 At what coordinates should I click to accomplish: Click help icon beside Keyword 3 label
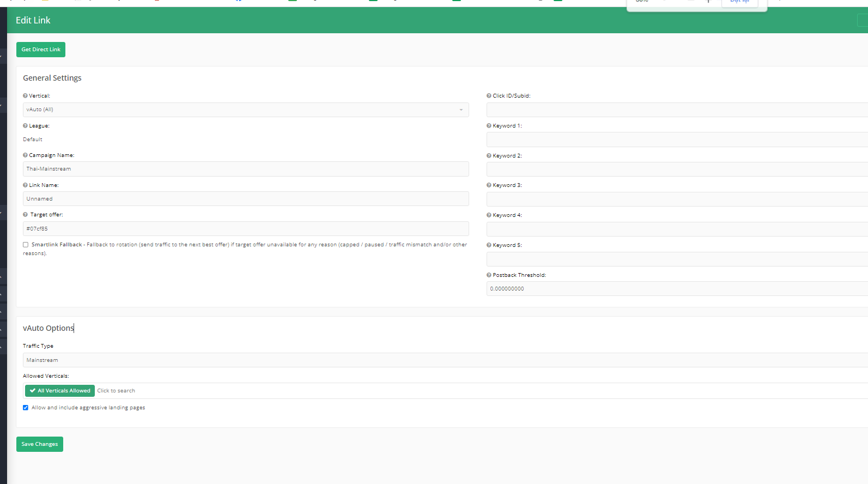[489, 185]
